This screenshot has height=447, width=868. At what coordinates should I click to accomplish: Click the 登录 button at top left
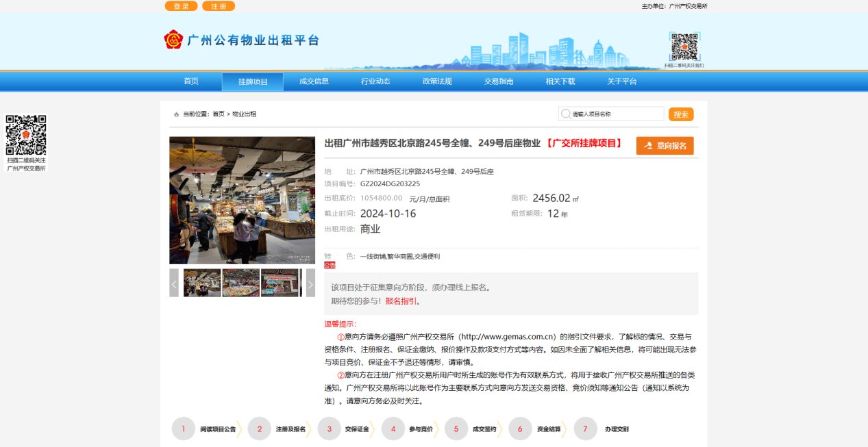click(181, 5)
